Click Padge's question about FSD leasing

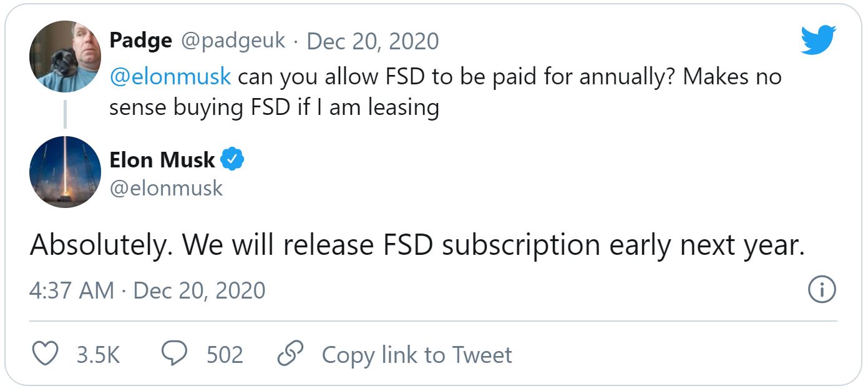tap(445, 92)
